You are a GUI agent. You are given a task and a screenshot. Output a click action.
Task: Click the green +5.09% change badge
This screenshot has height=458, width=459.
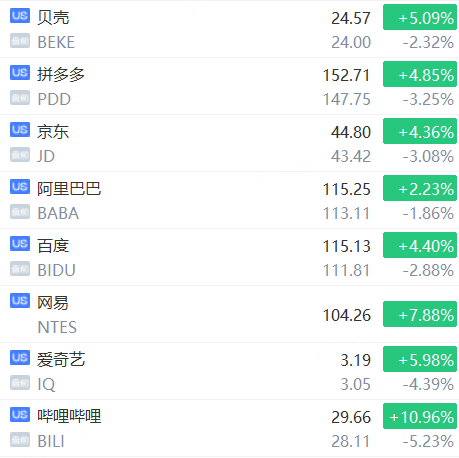pyautogui.click(x=420, y=17)
